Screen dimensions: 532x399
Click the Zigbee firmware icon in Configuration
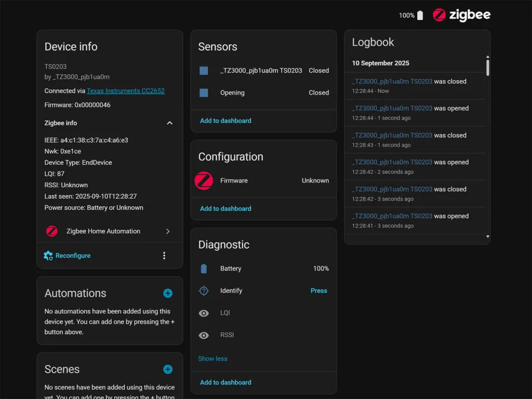click(204, 181)
